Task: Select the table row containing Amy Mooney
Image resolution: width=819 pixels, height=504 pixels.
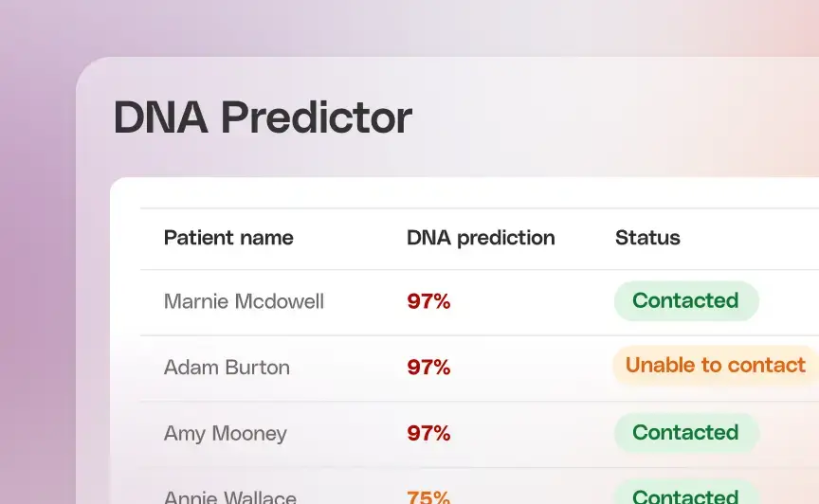Action: [480, 434]
